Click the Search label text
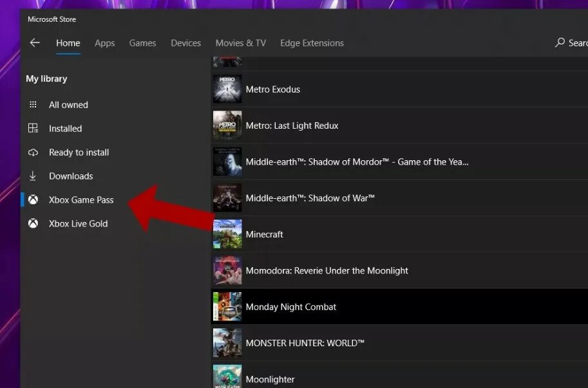 click(x=578, y=43)
